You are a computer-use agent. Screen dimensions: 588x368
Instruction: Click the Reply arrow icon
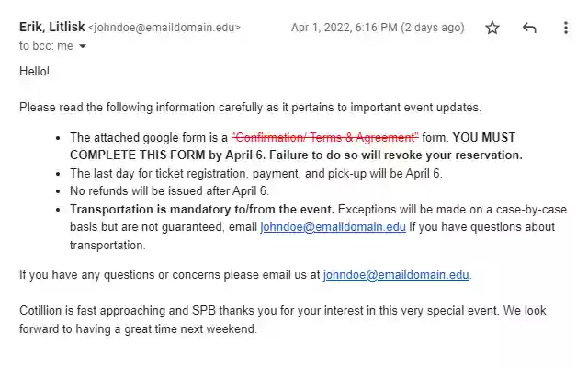click(529, 28)
